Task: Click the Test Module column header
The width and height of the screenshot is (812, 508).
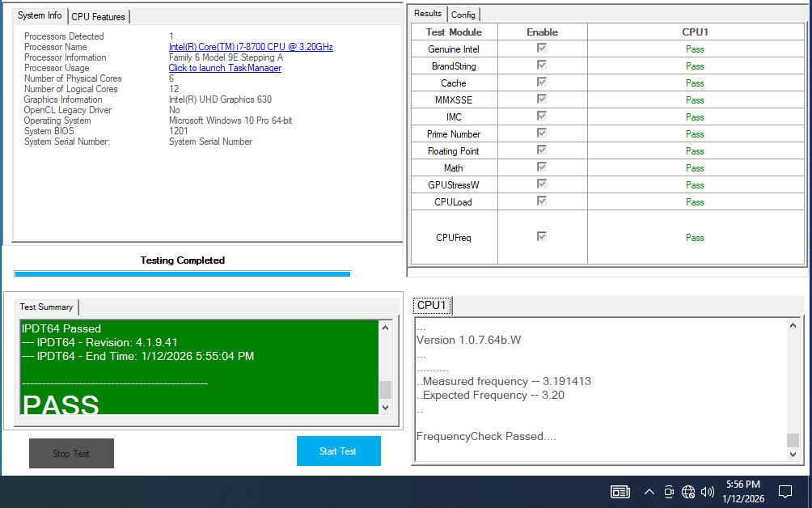Action: coord(455,32)
